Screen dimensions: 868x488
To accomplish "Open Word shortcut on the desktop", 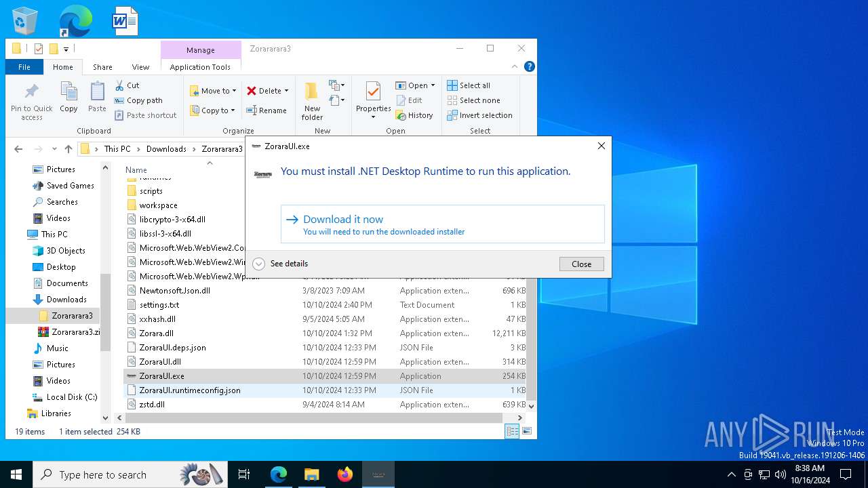I will [125, 21].
